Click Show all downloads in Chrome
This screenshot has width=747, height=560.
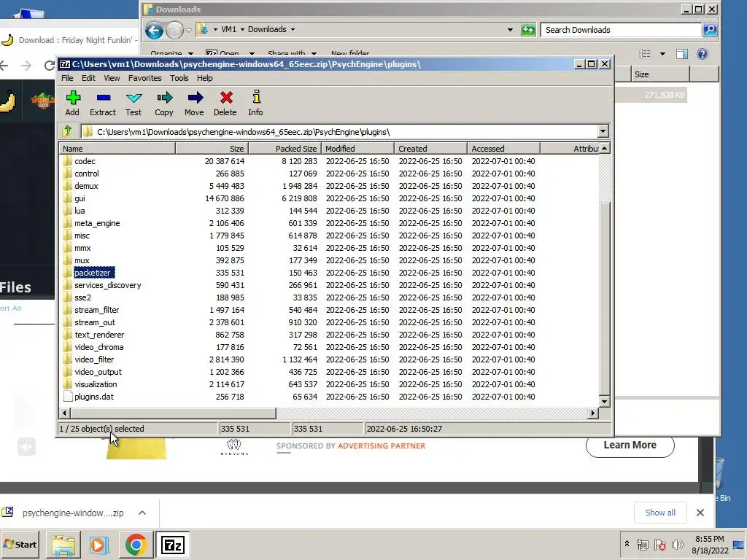click(x=660, y=513)
